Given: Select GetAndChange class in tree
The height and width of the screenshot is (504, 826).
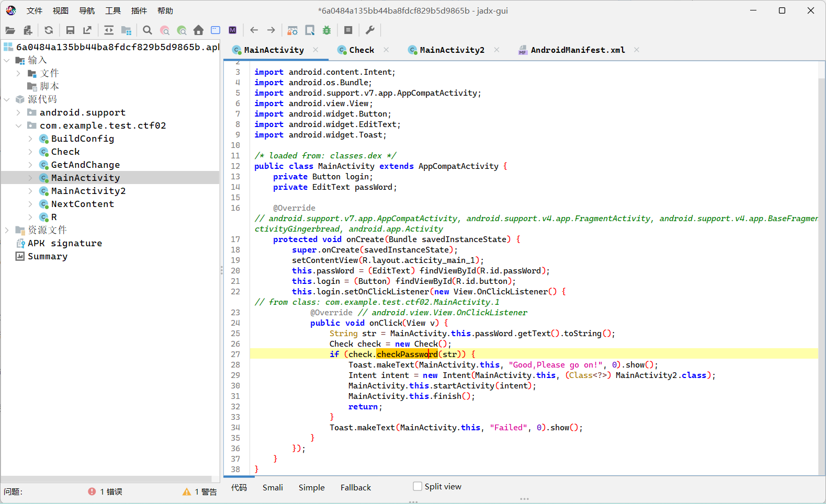Looking at the screenshot, I should click(85, 165).
